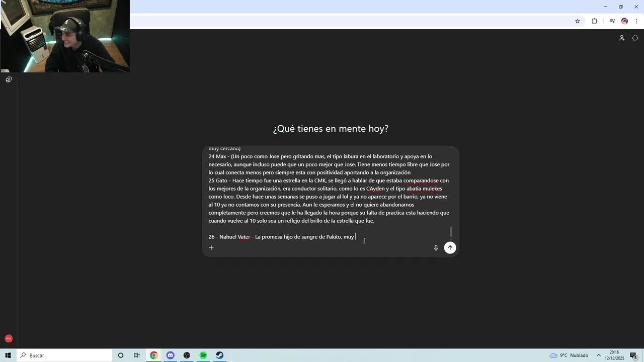Open the Chrome three-dot menu
Viewport: 644px width, 362px height.
coord(636,21)
